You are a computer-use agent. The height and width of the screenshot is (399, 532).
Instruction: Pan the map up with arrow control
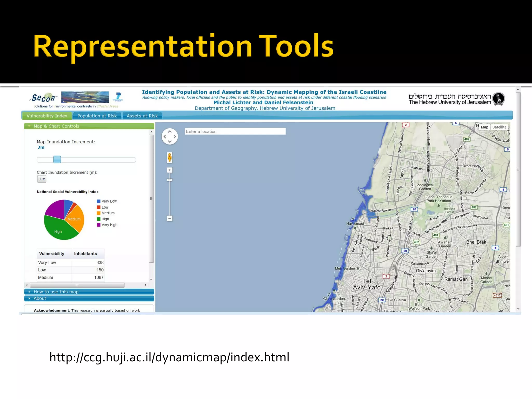170,132
